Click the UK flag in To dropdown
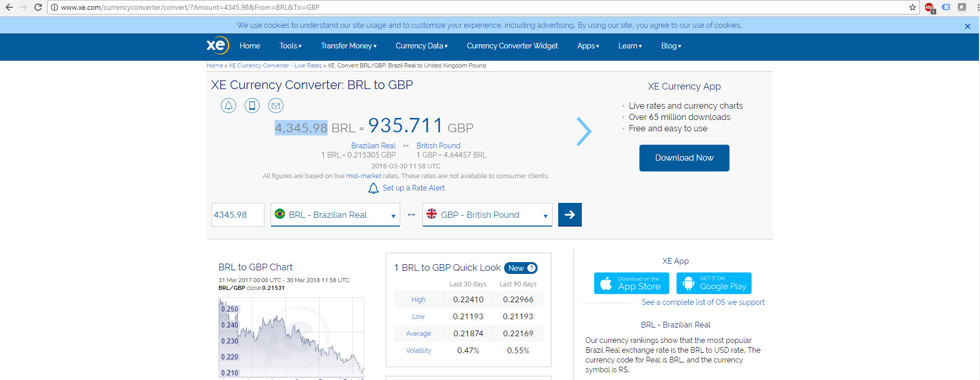Screen dimensions: 980x380 432,214
